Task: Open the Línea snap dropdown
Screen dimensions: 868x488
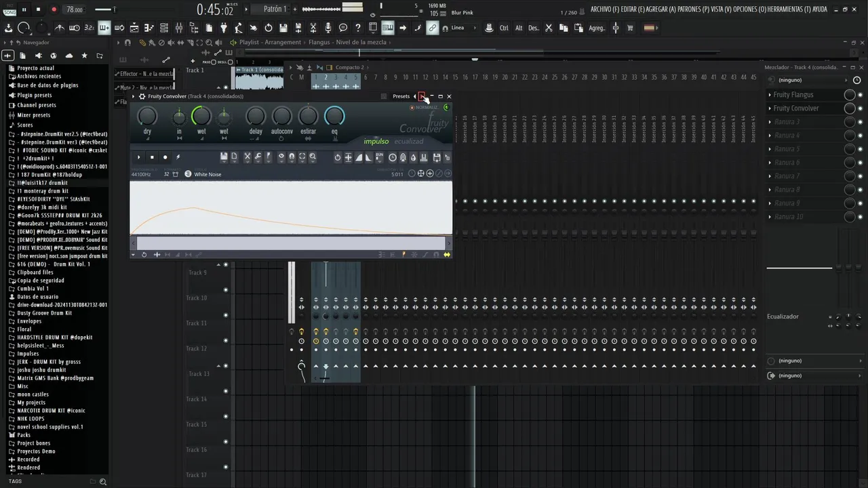Action: click(x=464, y=28)
